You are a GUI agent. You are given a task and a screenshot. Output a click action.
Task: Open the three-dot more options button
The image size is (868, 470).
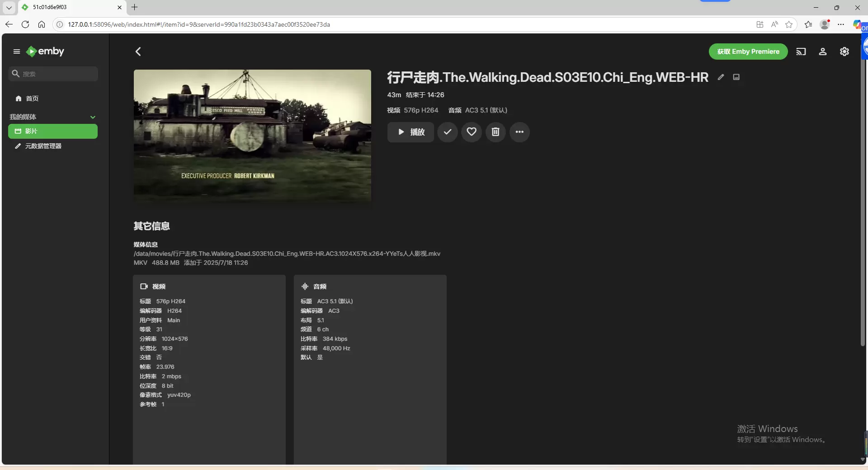point(519,132)
